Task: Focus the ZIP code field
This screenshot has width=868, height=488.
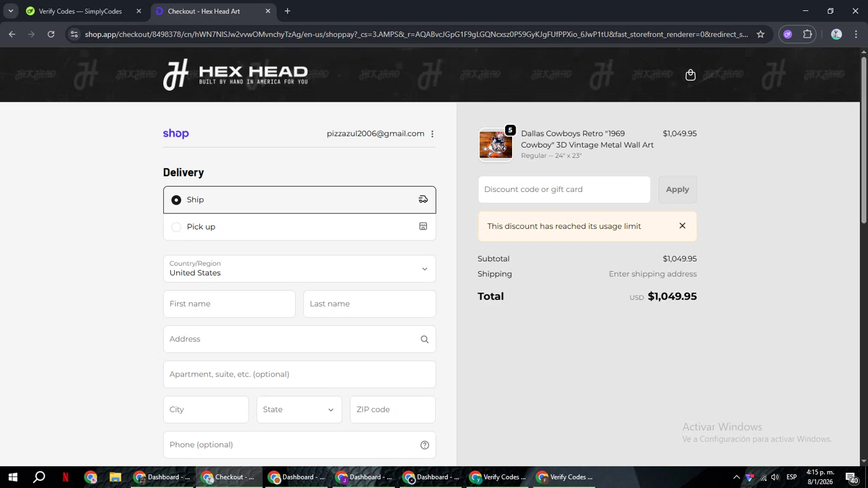Action: 392,410
